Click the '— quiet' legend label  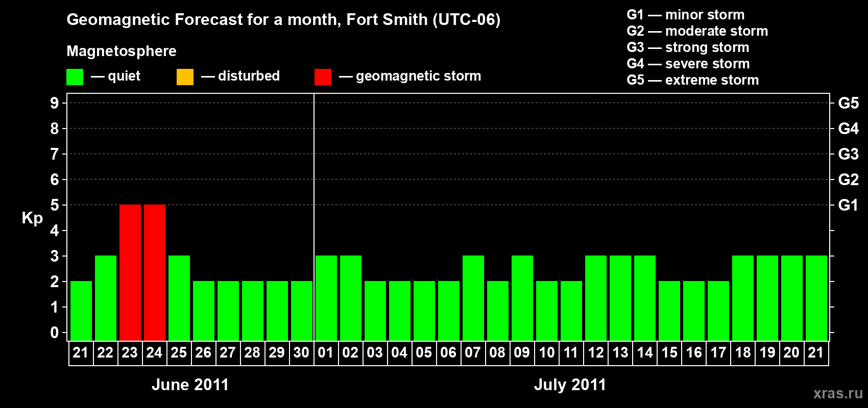[115, 76]
